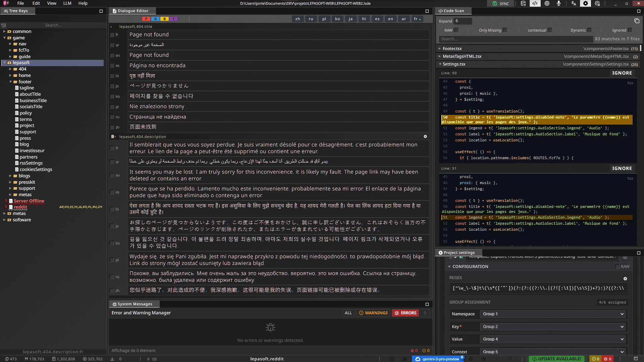Check the pl box for Nie znaleziono strony
Screen dimensions: 644x362
click(x=112, y=107)
